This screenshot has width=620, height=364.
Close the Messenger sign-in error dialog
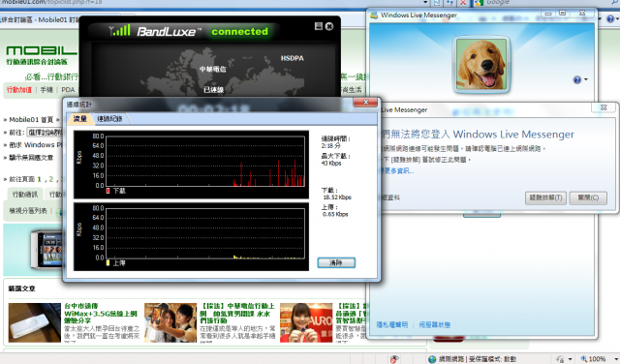pos(604,107)
